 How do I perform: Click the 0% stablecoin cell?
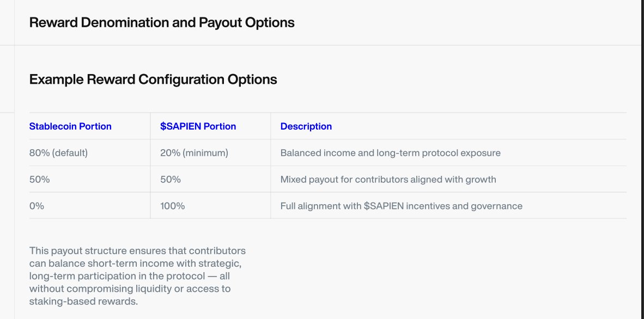(37, 206)
